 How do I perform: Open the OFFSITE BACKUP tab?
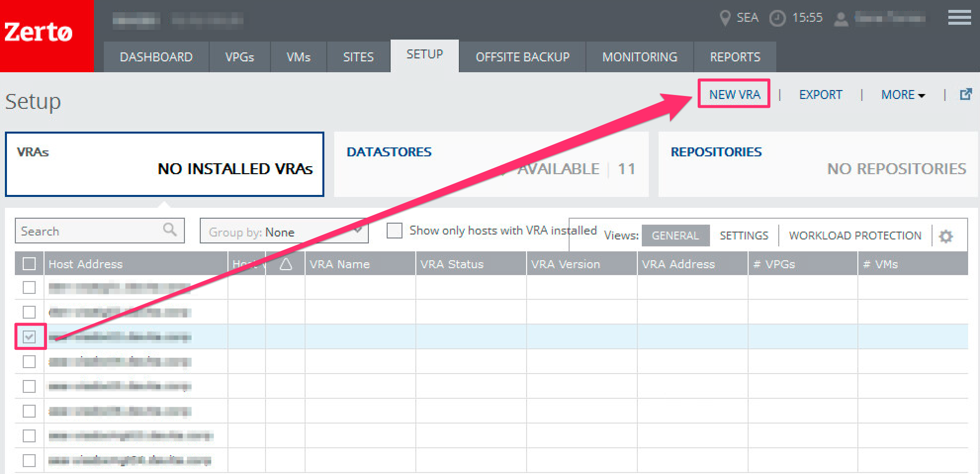522,56
